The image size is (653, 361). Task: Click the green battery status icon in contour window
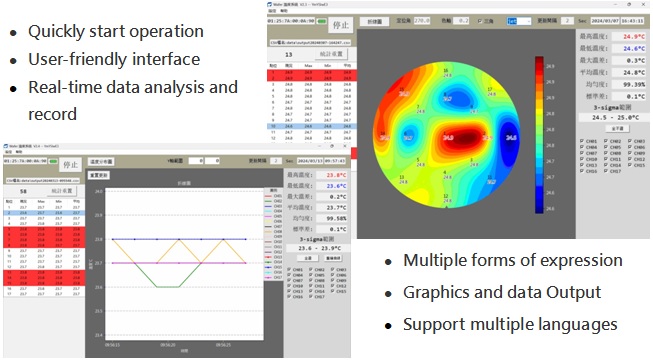point(322,21)
